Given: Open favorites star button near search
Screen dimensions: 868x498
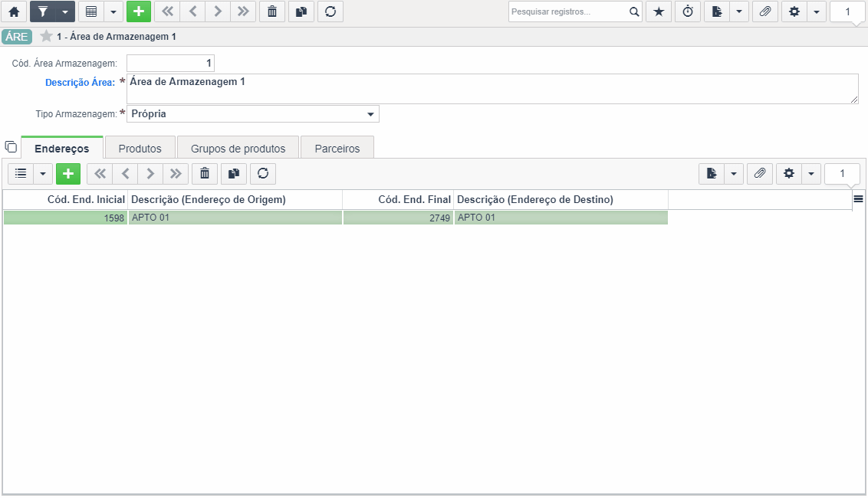Looking at the screenshot, I should click(658, 11).
